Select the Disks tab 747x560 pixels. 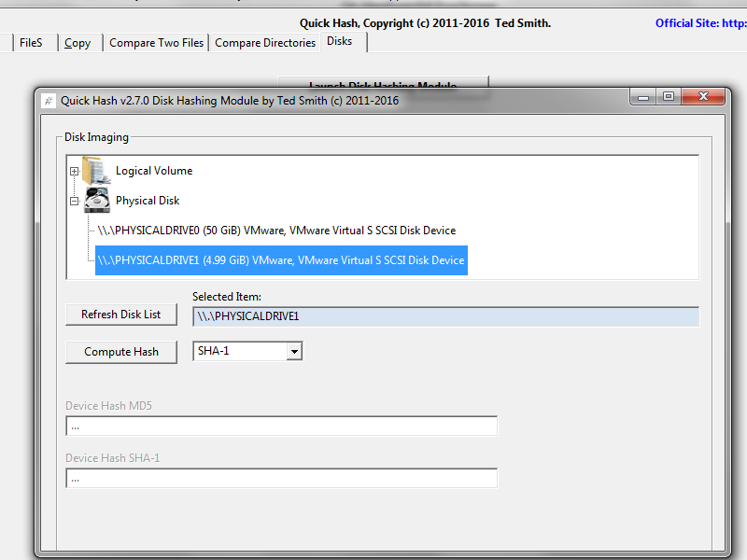(x=340, y=41)
